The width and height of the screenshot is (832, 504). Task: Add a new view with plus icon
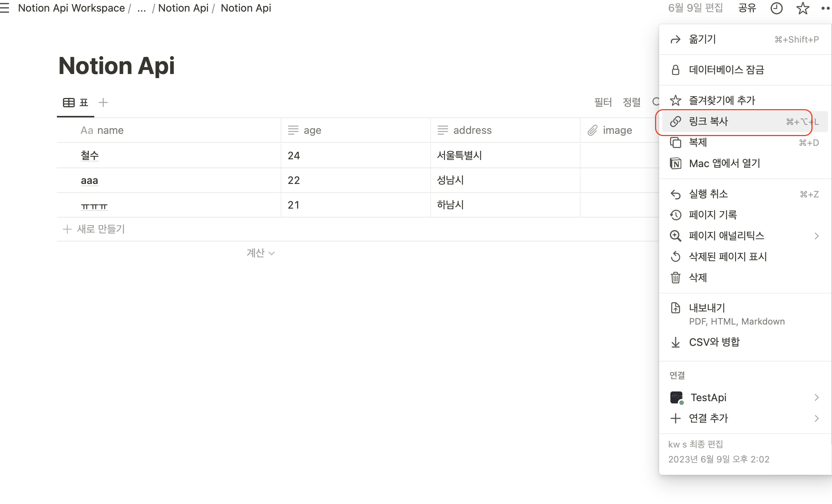coord(103,102)
